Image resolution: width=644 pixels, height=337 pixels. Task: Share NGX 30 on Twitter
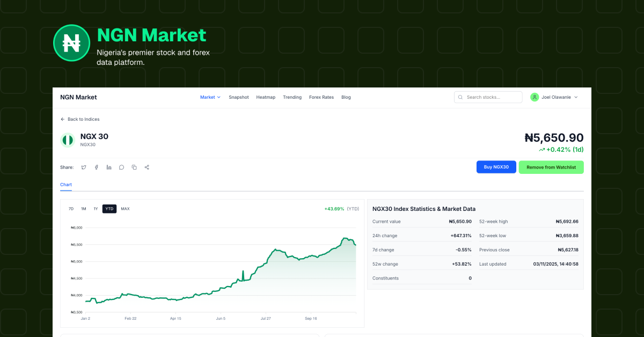pyautogui.click(x=84, y=167)
